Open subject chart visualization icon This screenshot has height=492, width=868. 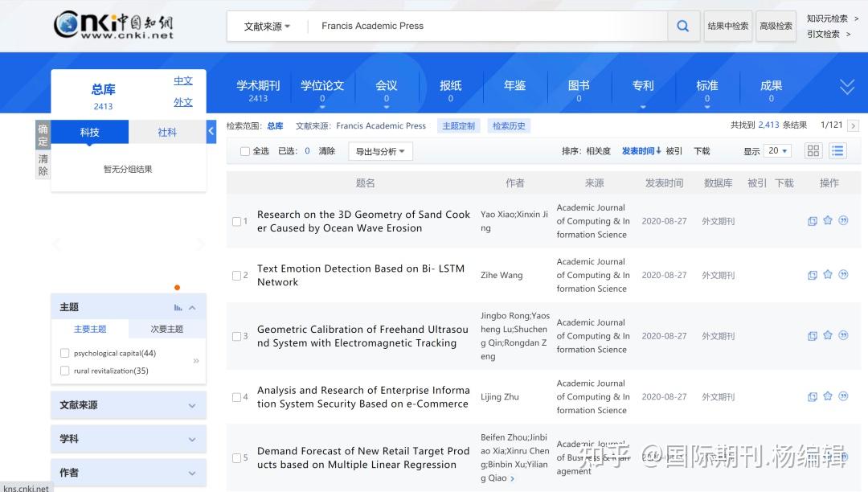(178, 308)
